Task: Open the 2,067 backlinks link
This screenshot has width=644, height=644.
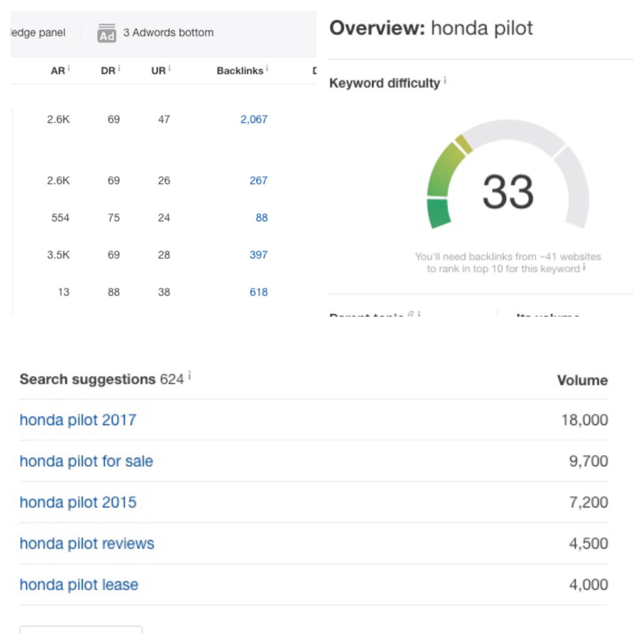Action: 254,119
